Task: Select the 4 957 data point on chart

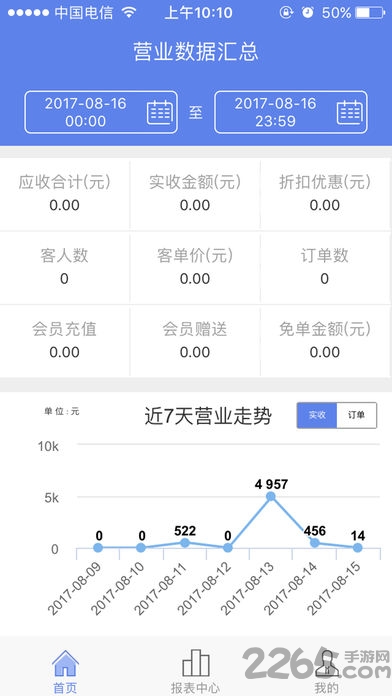Action: pos(271,496)
